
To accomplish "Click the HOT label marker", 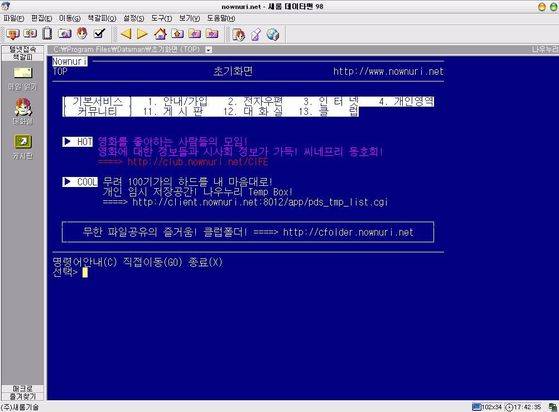I will 78,142.
